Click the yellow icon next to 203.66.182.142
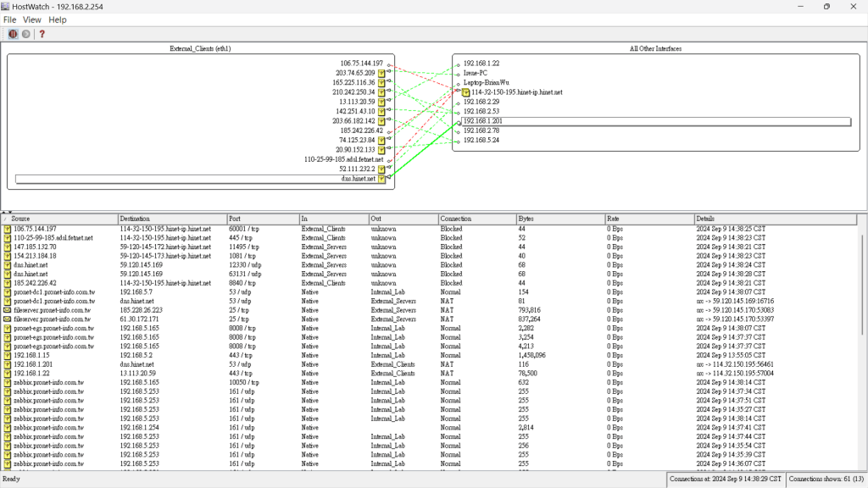868x488 pixels. pyautogui.click(x=381, y=121)
